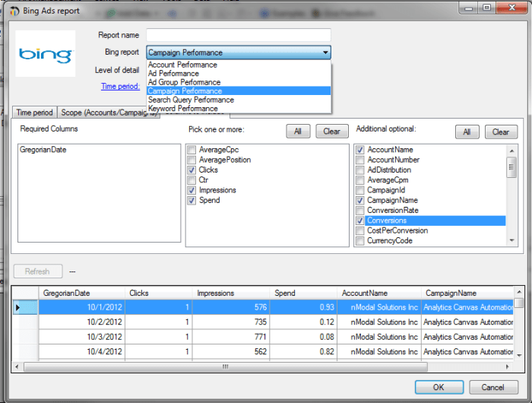Choose highlighted Campaign Performance list entry
This screenshot has width=532, height=403.
coord(239,91)
